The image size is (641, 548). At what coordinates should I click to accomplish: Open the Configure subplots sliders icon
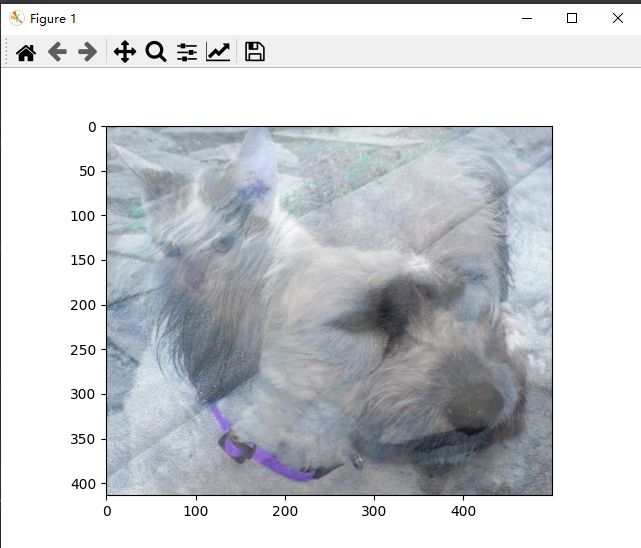pyautogui.click(x=187, y=52)
